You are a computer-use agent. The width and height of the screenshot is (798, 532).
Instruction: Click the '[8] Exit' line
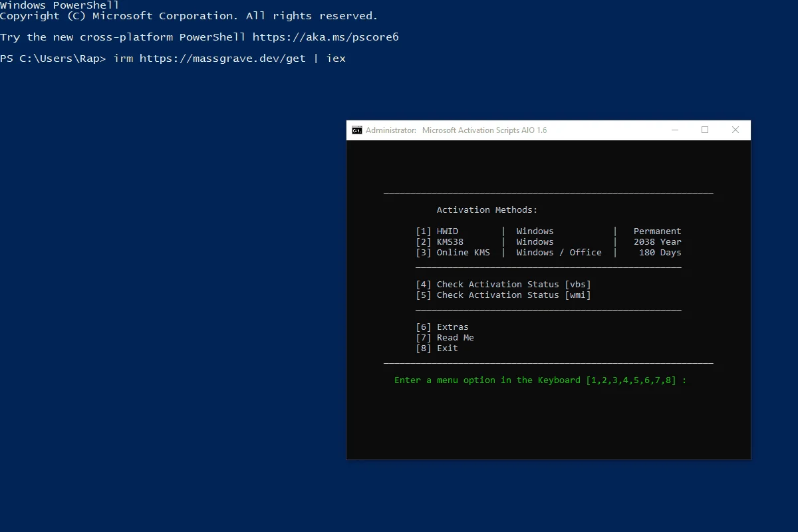(437, 348)
